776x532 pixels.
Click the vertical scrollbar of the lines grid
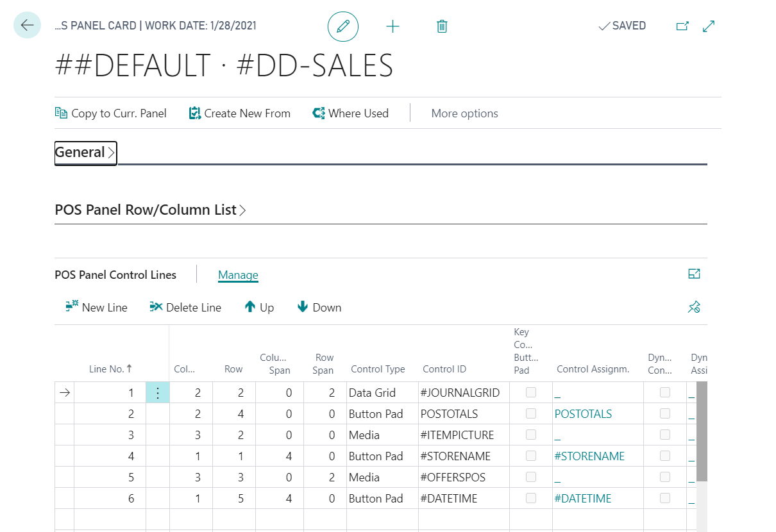pos(702,429)
